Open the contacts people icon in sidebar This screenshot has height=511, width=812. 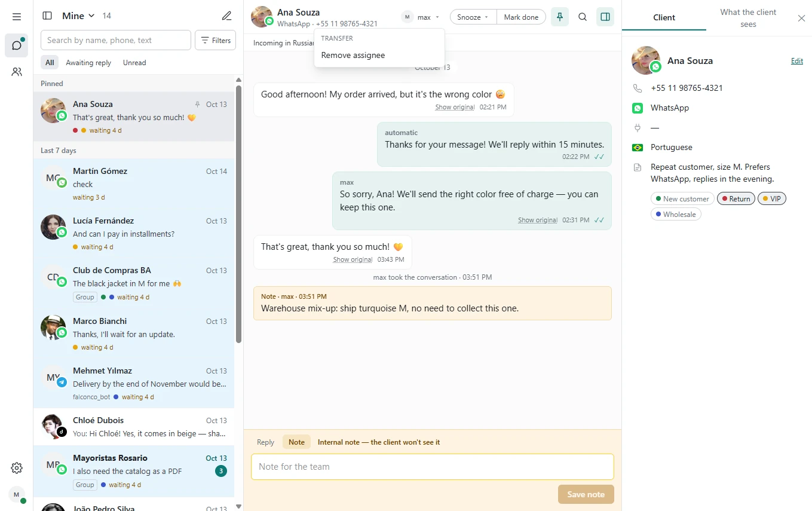17,72
